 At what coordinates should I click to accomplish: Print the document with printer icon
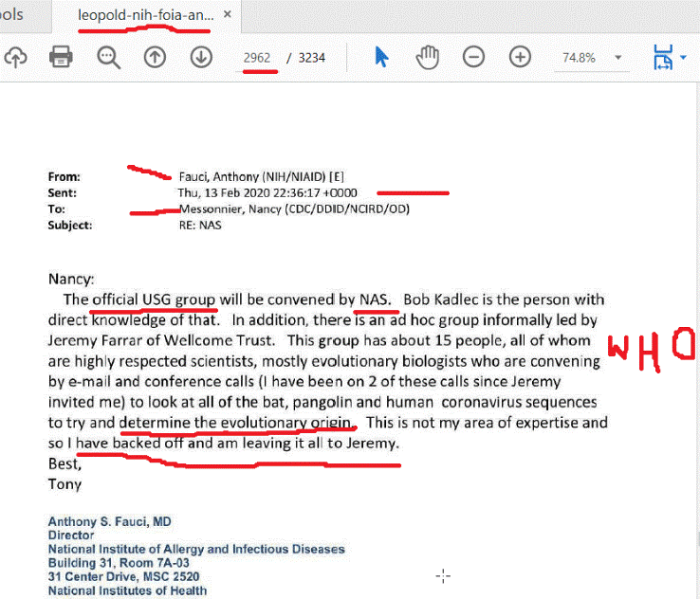(62, 57)
